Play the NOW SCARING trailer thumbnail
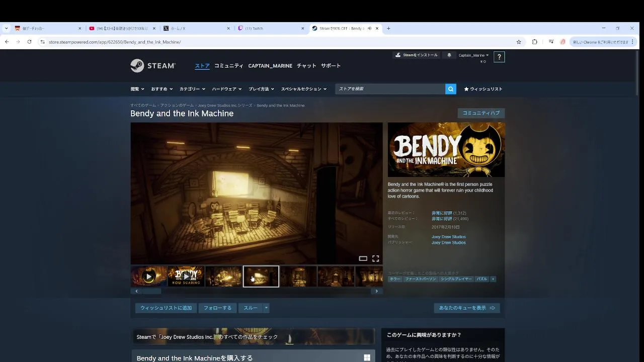Screen dimensions: 644x362 (186, 277)
